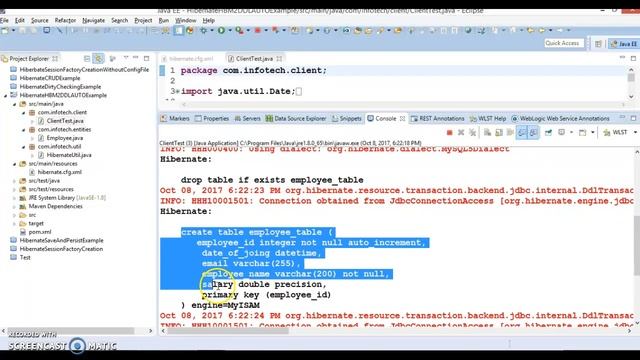
Task: Open the Help menu
Action: (209, 20)
